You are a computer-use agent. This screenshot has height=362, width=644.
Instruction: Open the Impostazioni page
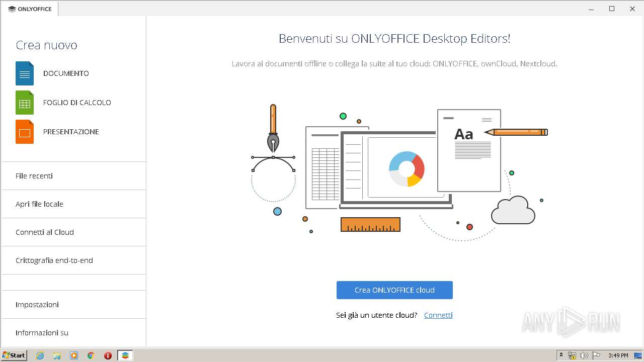74,305
